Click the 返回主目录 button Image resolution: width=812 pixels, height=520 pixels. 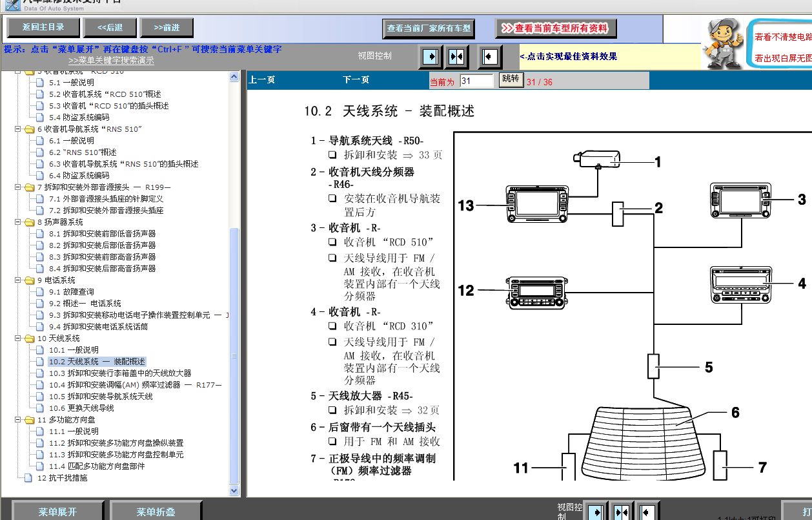(43, 27)
